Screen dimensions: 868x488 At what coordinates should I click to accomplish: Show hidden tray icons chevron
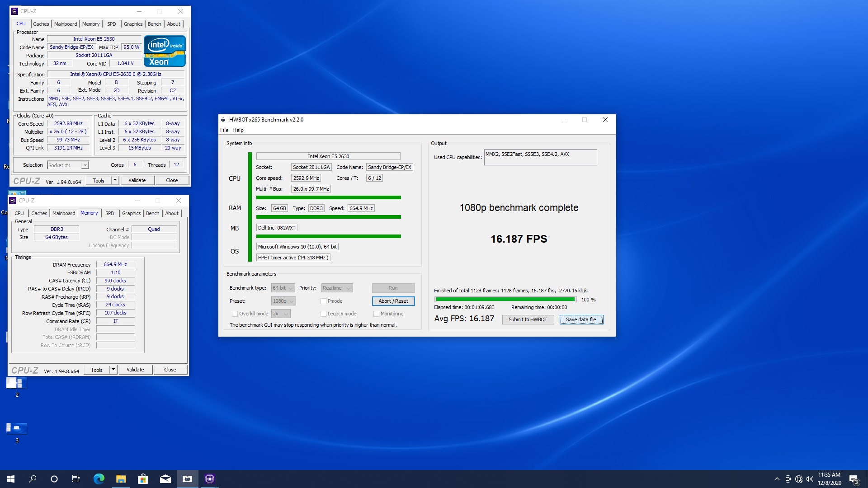tap(777, 479)
